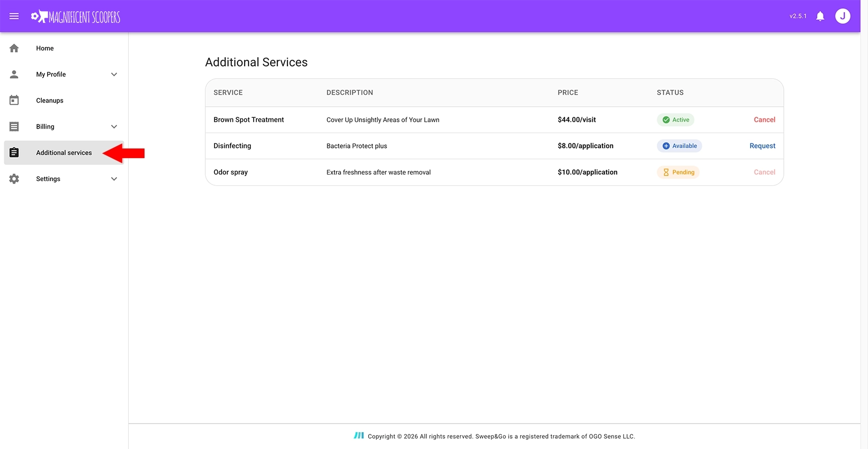Screen dimensions: 868x449
Task: Go to the Home menu item
Action: (45, 48)
